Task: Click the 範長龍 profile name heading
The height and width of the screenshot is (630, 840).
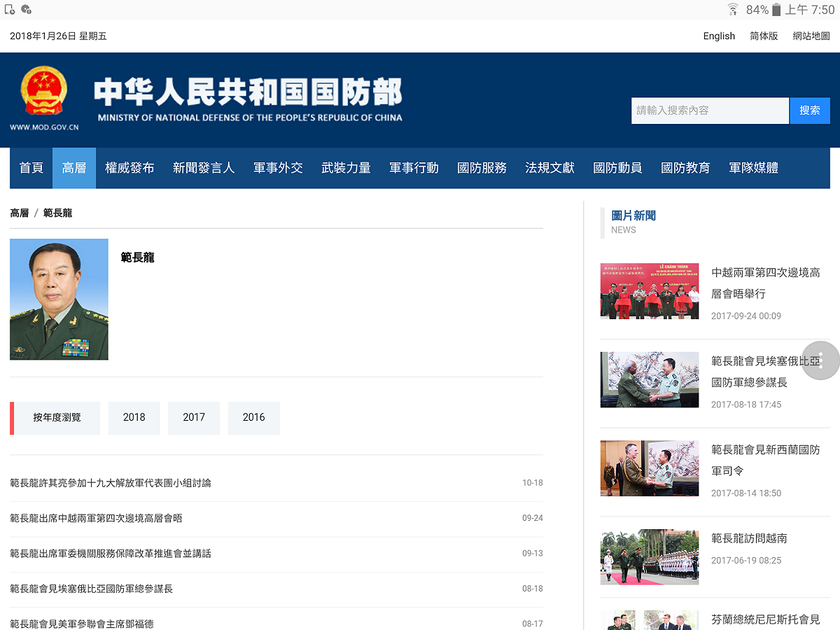Action: click(137, 258)
